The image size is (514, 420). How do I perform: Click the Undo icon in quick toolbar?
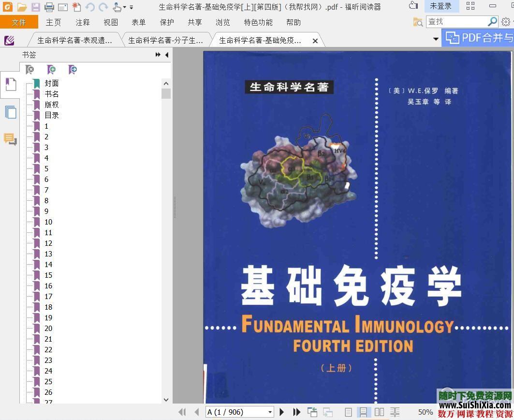click(x=89, y=7)
